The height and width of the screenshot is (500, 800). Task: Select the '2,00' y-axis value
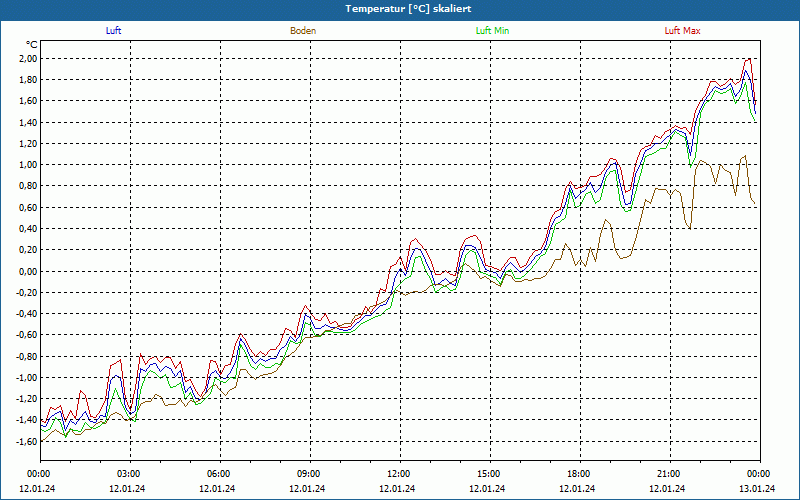click(28, 59)
